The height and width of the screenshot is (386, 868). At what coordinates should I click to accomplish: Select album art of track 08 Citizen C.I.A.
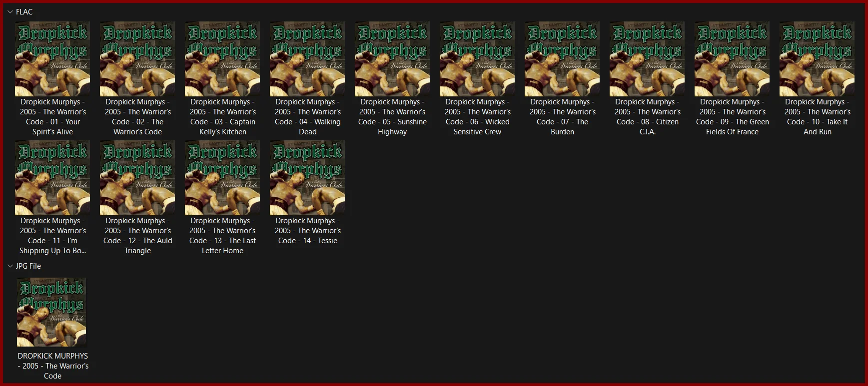tap(647, 59)
